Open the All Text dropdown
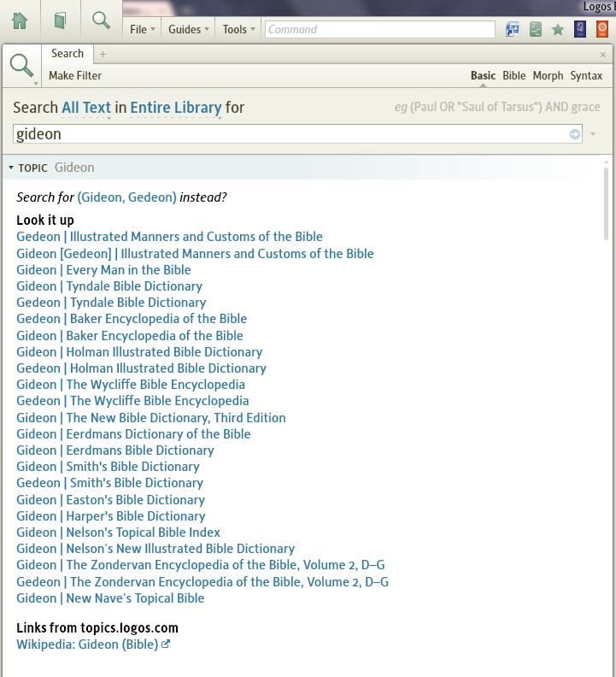The width and height of the screenshot is (616, 677). click(86, 108)
